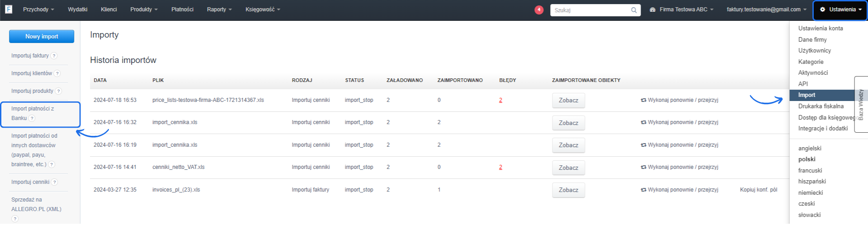Open Importuj faktury sidebar link
The image size is (868, 226).
30,56
